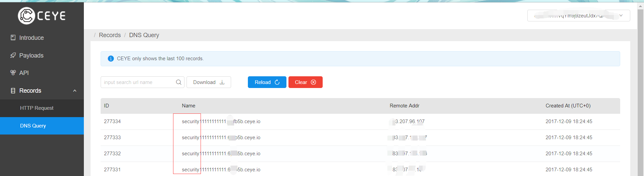Click the reload circular arrow icon
The width and height of the screenshot is (644, 176).
pyautogui.click(x=277, y=82)
